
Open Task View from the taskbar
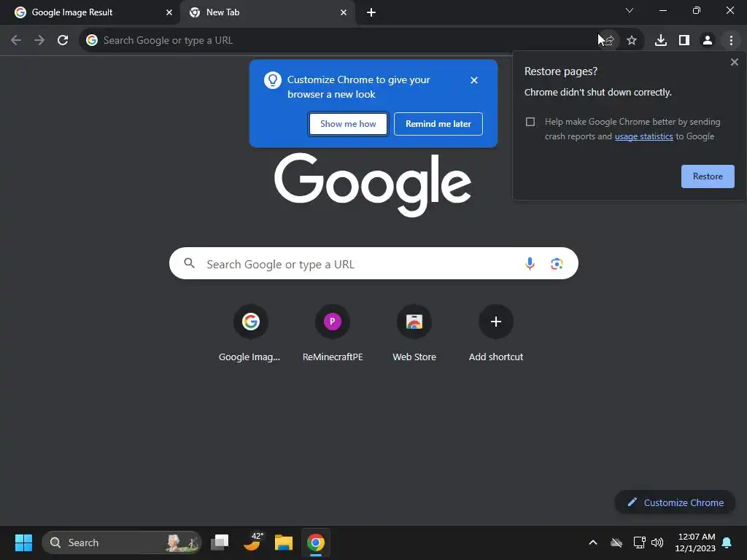click(x=220, y=542)
